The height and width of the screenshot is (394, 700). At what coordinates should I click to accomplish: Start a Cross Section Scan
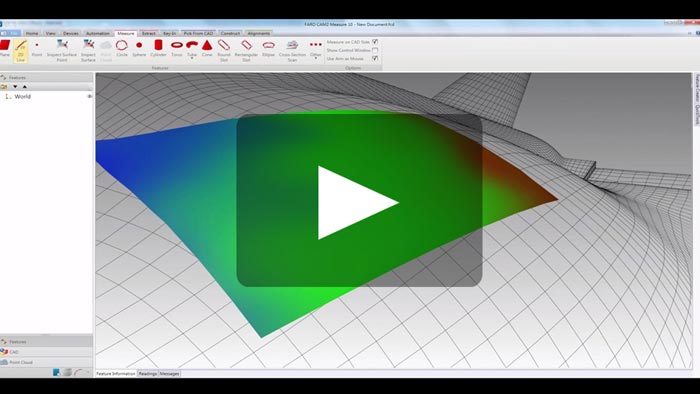click(x=292, y=50)
